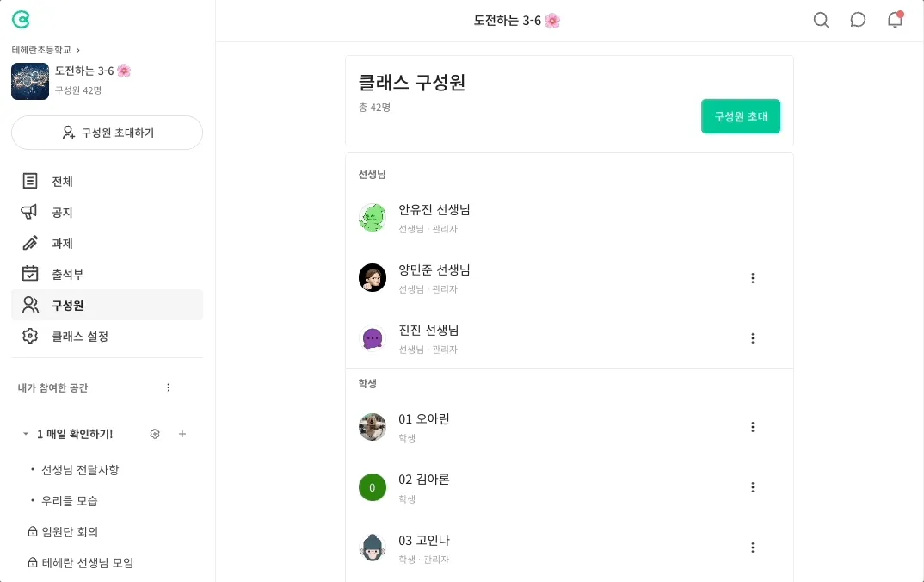Open 클래스 설정 menu item

click(x=79, y=336)
